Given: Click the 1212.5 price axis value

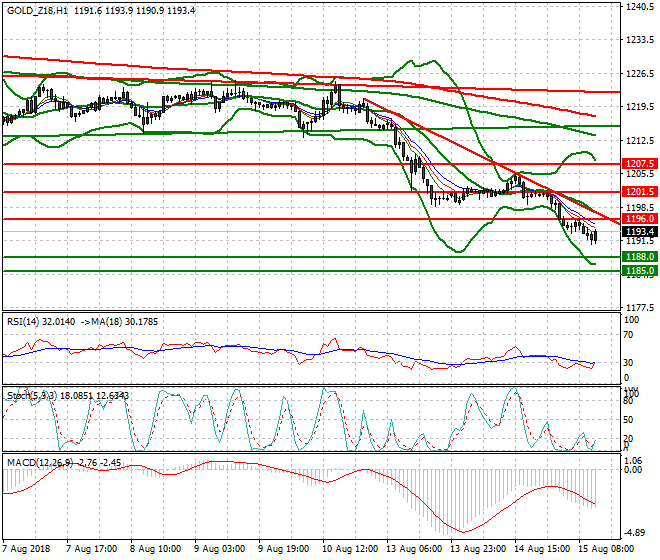Looking at the screenshot, I should click(640, 140).
